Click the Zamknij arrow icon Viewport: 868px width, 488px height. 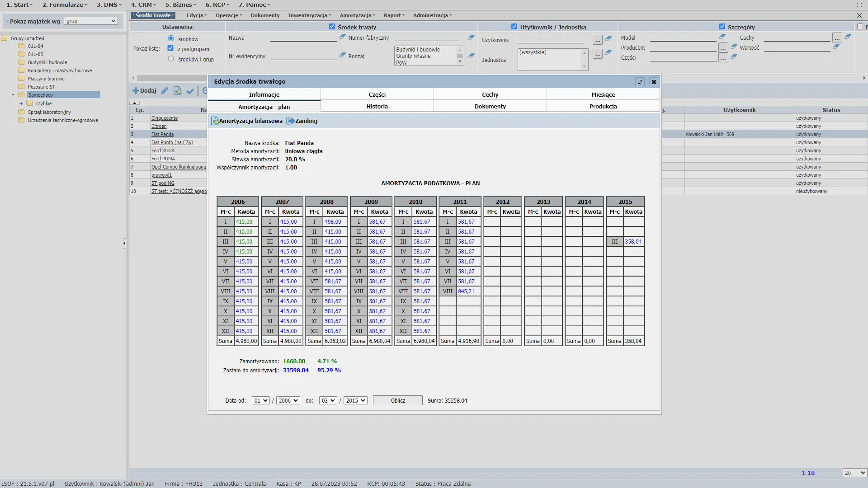point(290,121)
